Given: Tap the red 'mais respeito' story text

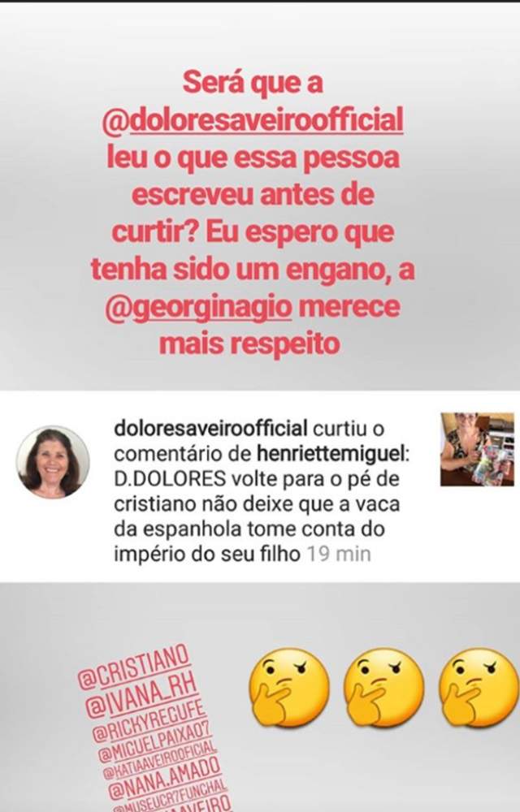Looking at the screenshot, I should 249,343.
